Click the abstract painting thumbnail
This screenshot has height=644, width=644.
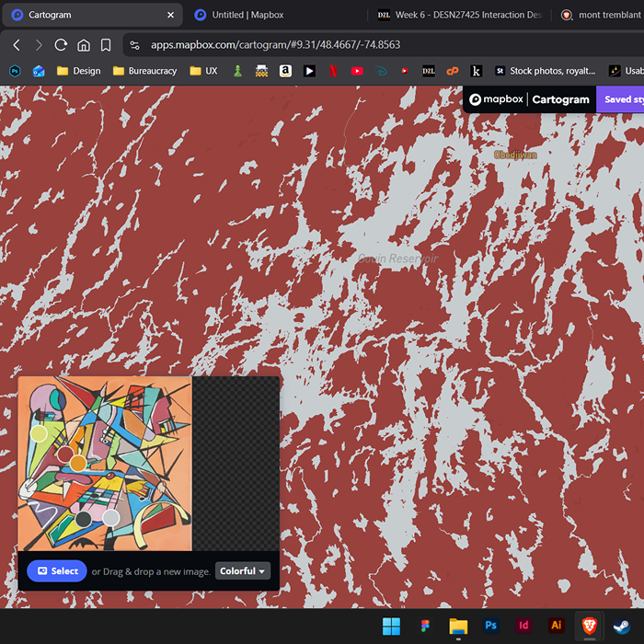(105, 464)
